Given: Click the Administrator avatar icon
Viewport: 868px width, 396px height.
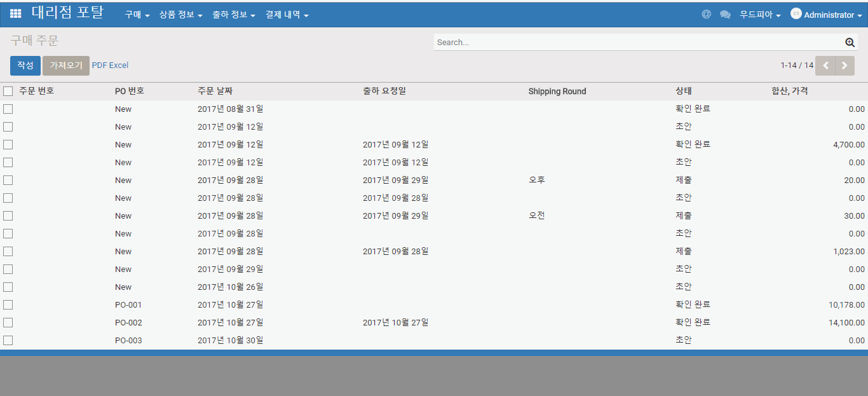Looking at the screenshot, I should coord(796,13).
